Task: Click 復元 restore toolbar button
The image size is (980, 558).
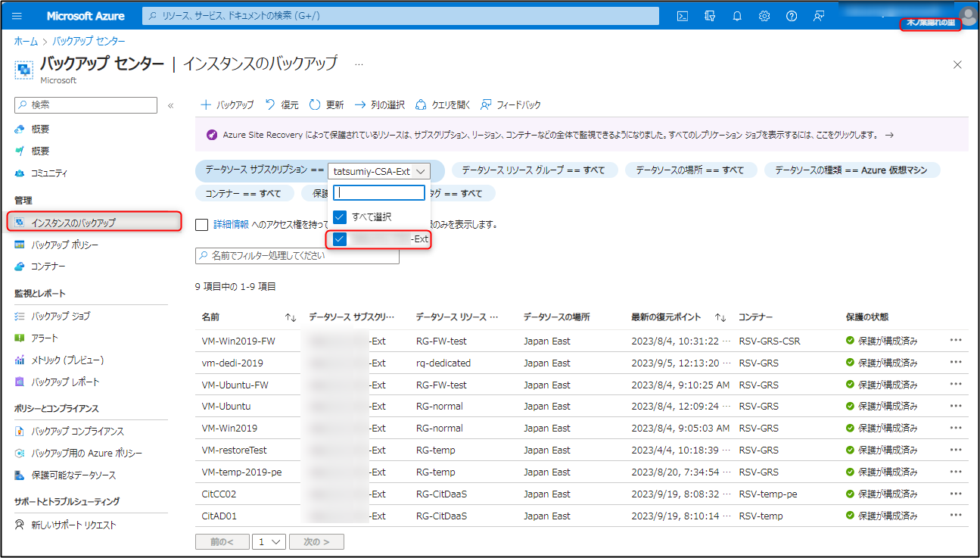Action: pos(282,105)
